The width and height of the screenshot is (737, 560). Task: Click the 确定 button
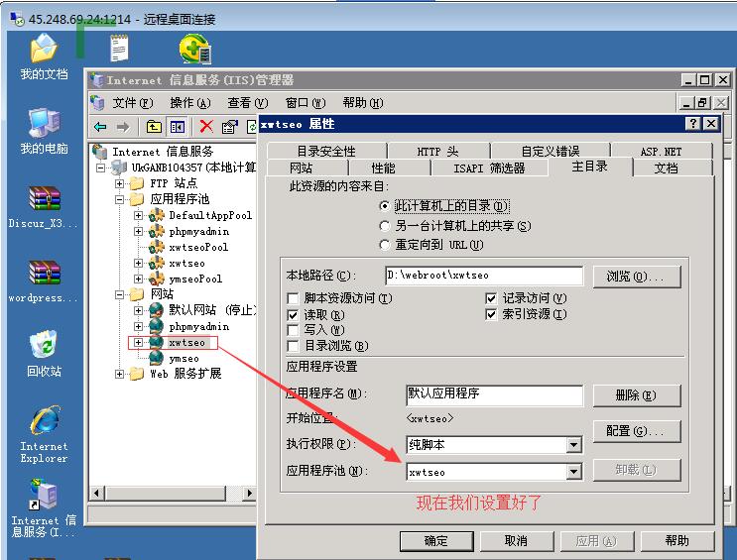436,541
